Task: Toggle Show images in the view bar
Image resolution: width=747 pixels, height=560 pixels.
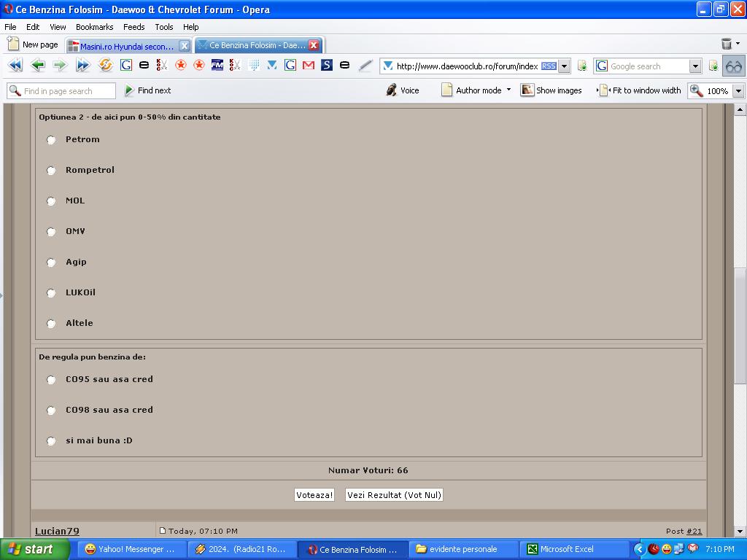Action: 551,90
